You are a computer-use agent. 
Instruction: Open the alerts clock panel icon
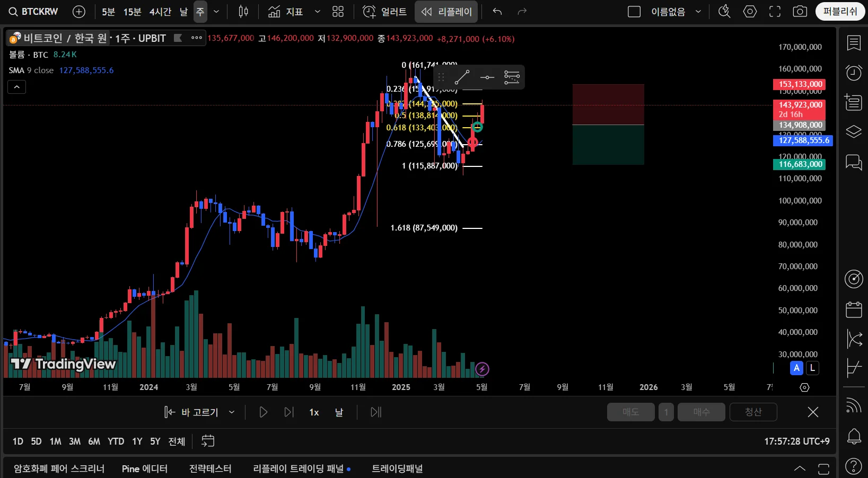coord(854,73)
